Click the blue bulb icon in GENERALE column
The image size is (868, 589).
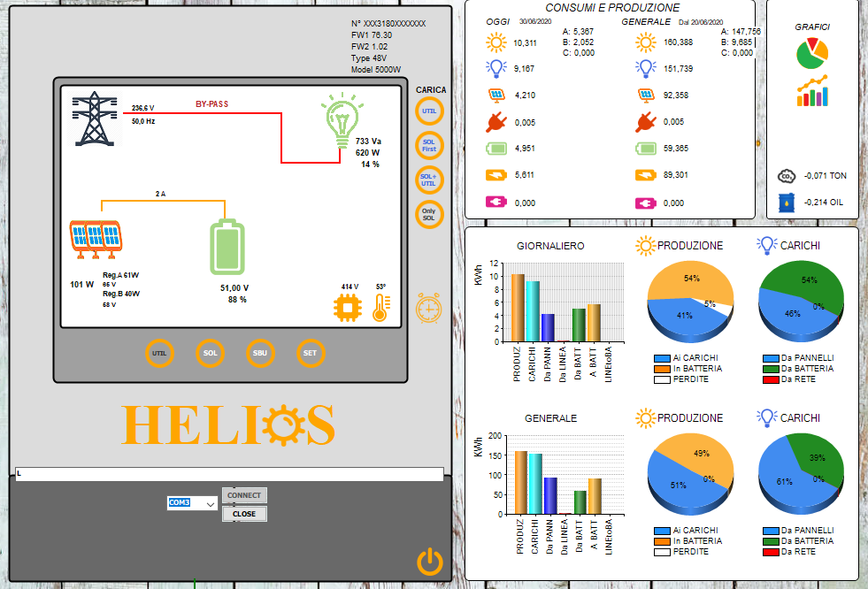tap(645, 69)
